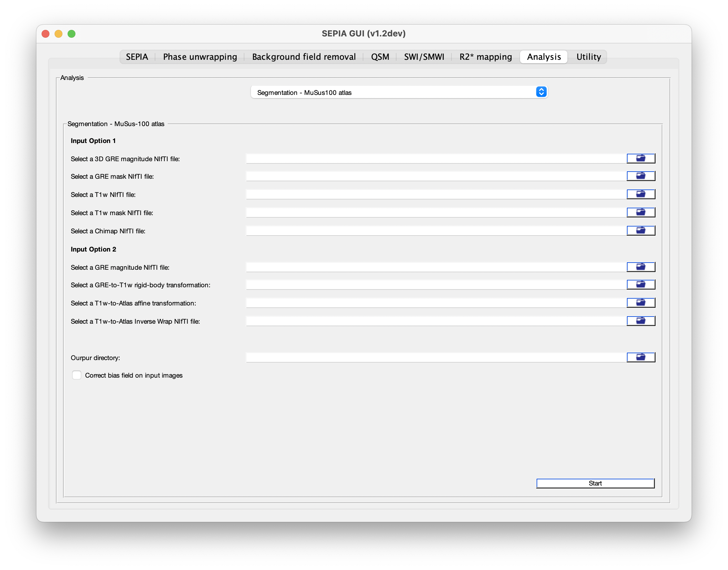Open folder browser for 3D GRE magnitude file

641,159
